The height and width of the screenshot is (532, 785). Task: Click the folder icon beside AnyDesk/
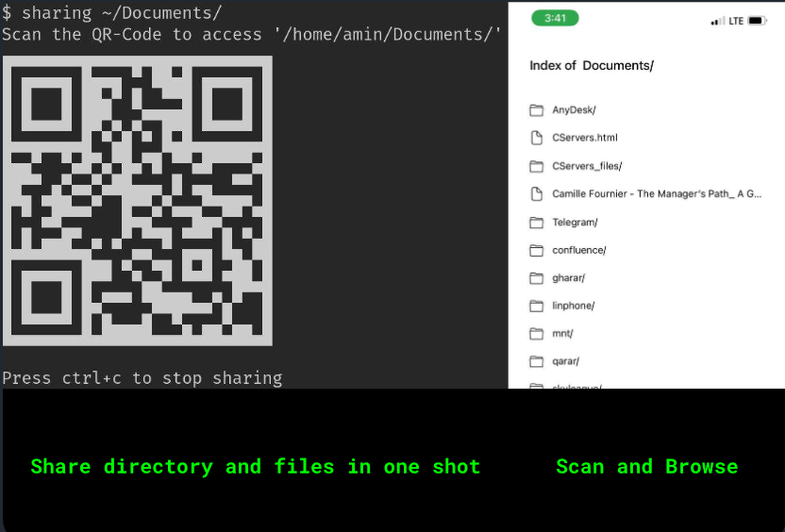coord(536,110)
